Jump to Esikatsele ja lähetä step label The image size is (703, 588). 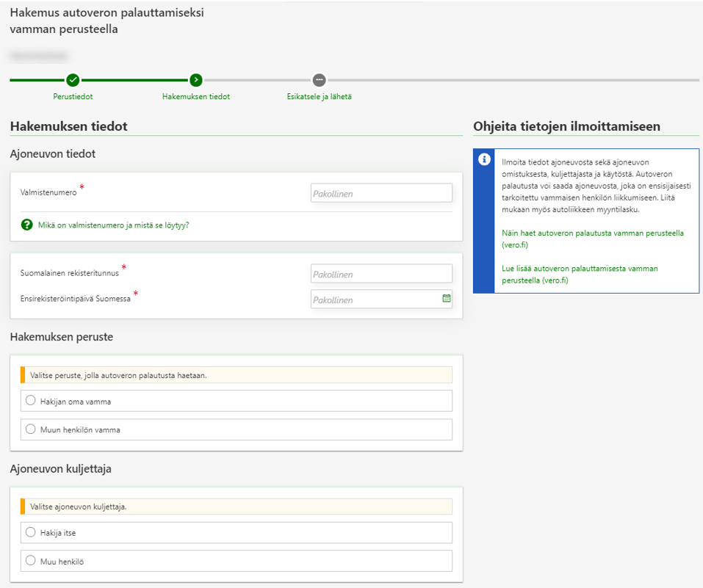pyautogui.click(x=319, y=97)
